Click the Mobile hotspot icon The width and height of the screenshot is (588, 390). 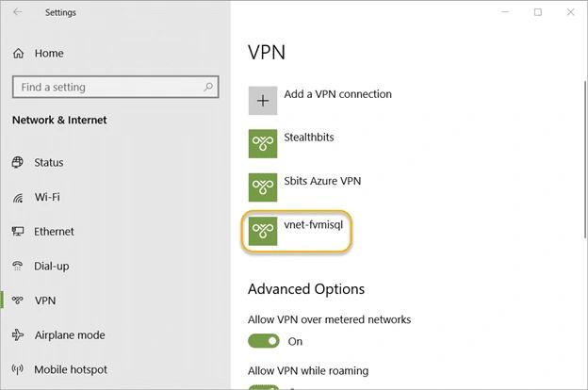(17, 369)
